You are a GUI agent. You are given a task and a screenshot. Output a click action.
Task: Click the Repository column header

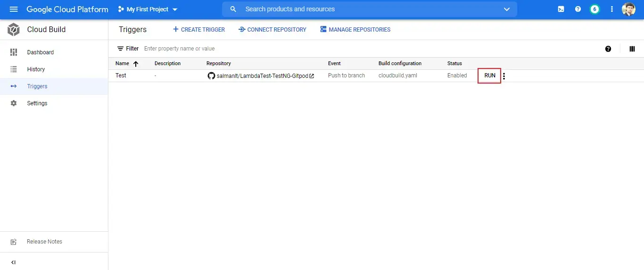click(219, 63)
